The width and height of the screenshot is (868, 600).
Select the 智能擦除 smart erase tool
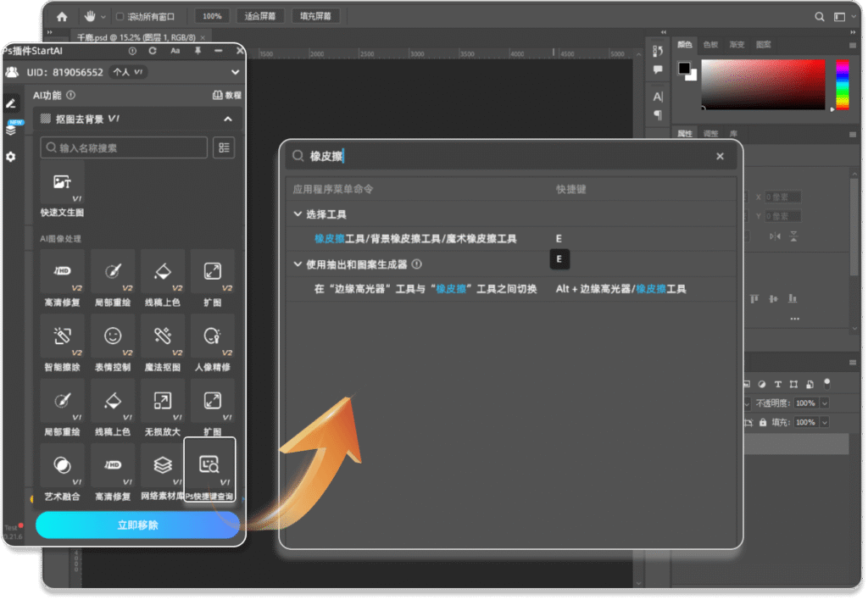click(62, 336)
